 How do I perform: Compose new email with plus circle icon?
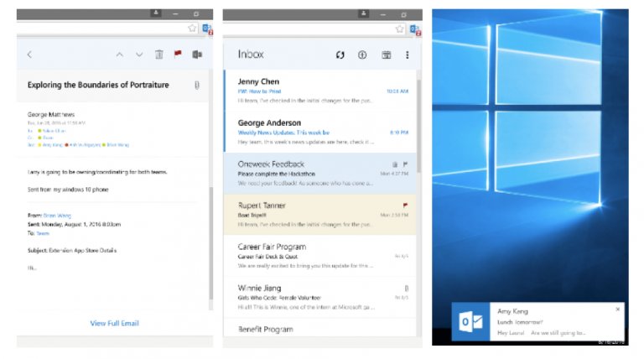(362, 55)
